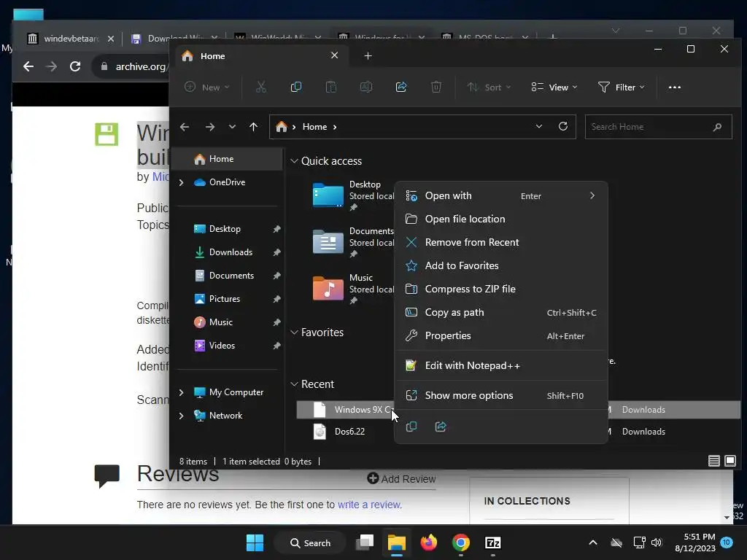The image size is (747, 560).
Task: Expand My Computer tree node
Action: pos(181,392)
